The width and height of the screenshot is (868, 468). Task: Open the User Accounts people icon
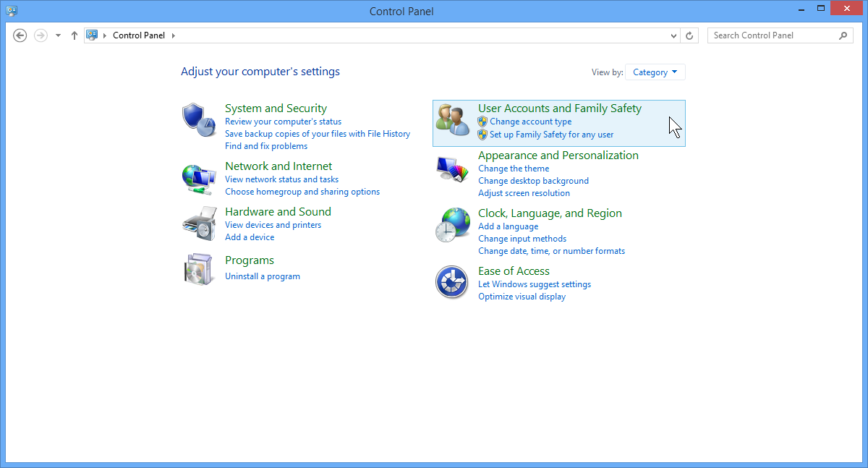coord(453,120)
